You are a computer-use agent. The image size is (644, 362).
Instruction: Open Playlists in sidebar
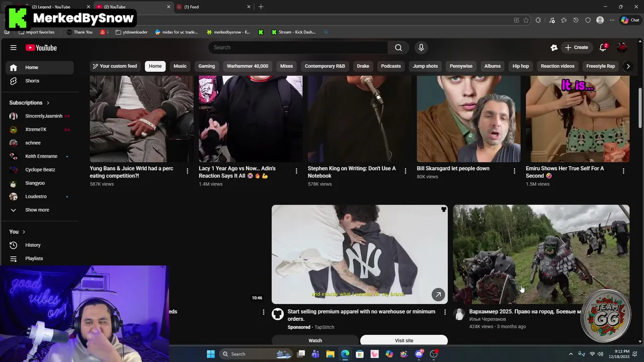pos(34,258)
